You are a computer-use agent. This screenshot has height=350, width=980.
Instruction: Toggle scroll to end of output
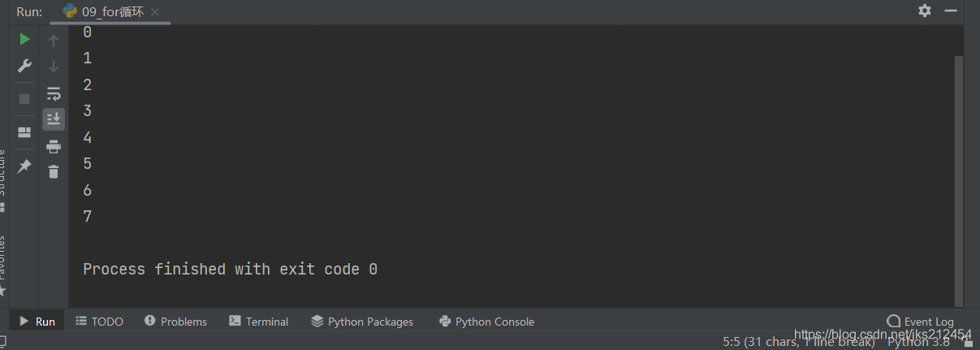pos(54,119)
